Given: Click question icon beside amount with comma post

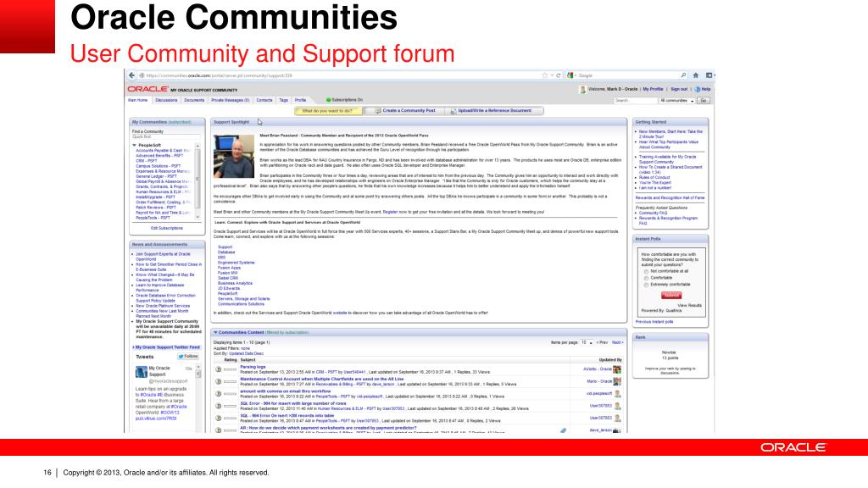Looking at the screenshot, I should pyautogui.click(x=218, y=393).
